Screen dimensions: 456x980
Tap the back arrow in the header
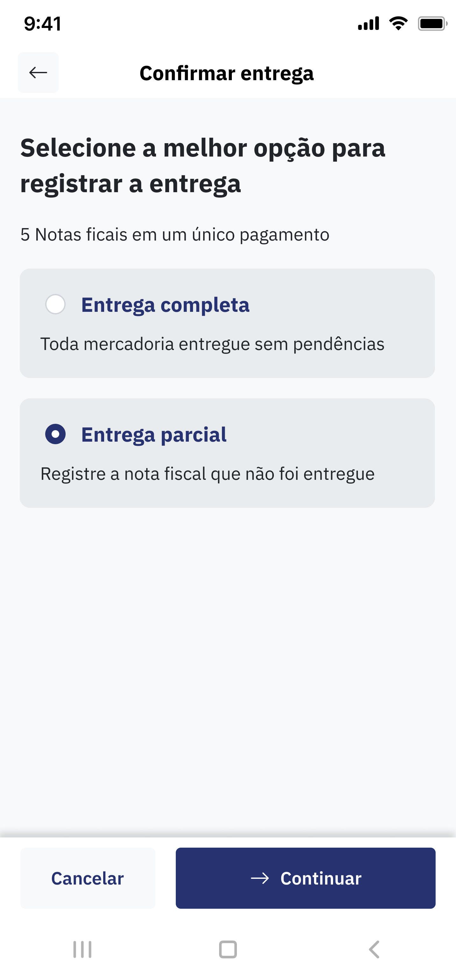38,72
